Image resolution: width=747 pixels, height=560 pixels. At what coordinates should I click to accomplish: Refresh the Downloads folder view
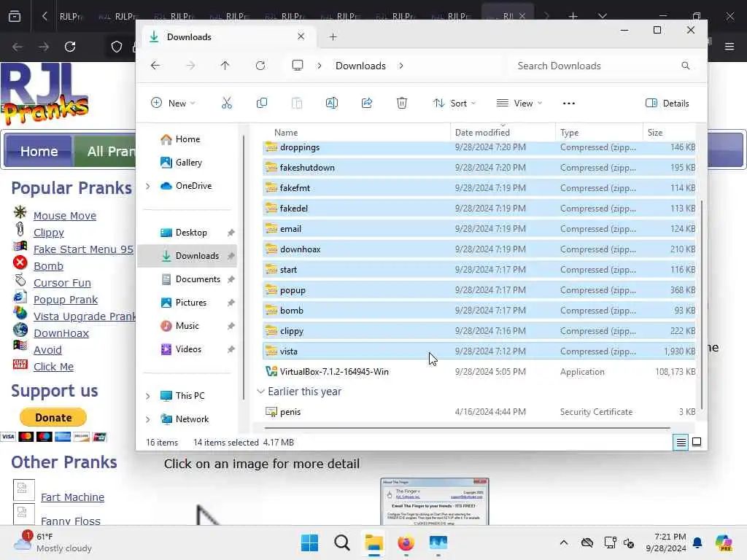[x=260, y=66]
